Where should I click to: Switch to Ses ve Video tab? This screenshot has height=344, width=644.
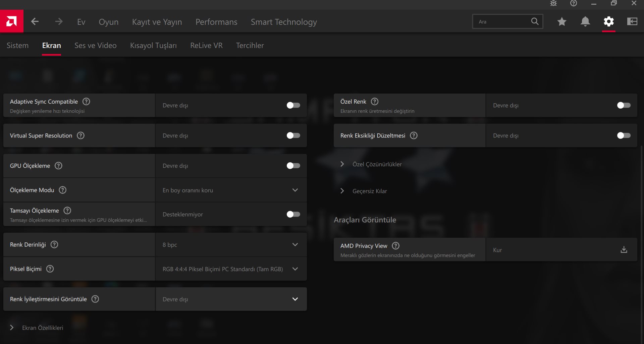(96, 46)
